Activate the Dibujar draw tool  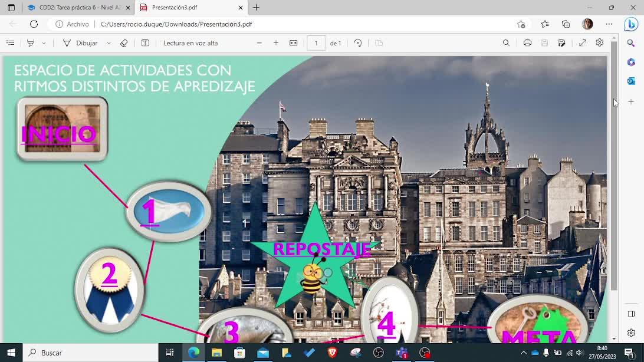click(x=80, y=43)
